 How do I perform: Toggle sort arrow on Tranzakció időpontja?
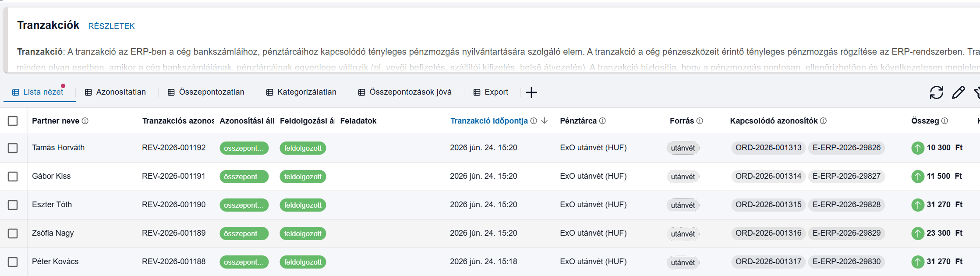[x=545, y=121]
